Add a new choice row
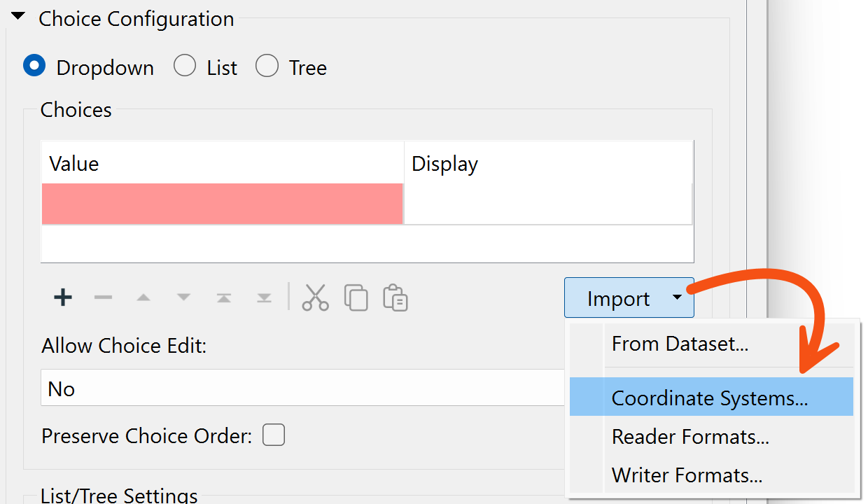 pyautogui.click(x=62, y=297)
